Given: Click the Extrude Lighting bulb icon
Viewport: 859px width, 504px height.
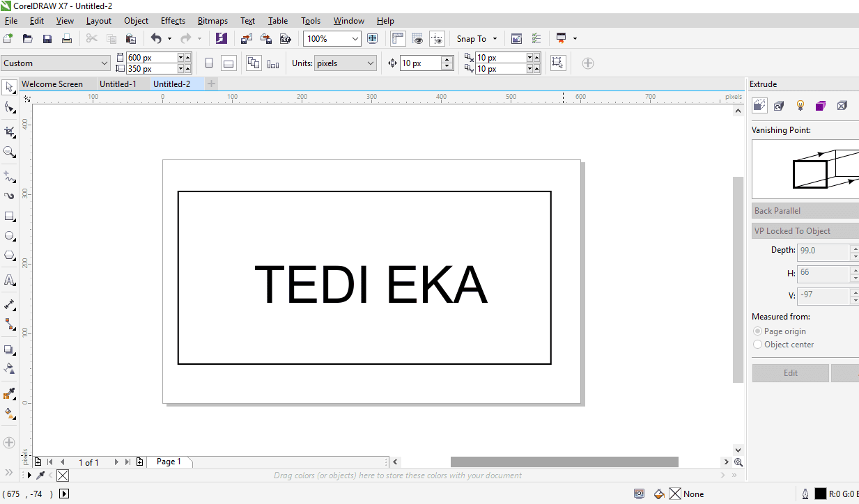Looking at the screenshot, I should (x=800, y=106).
